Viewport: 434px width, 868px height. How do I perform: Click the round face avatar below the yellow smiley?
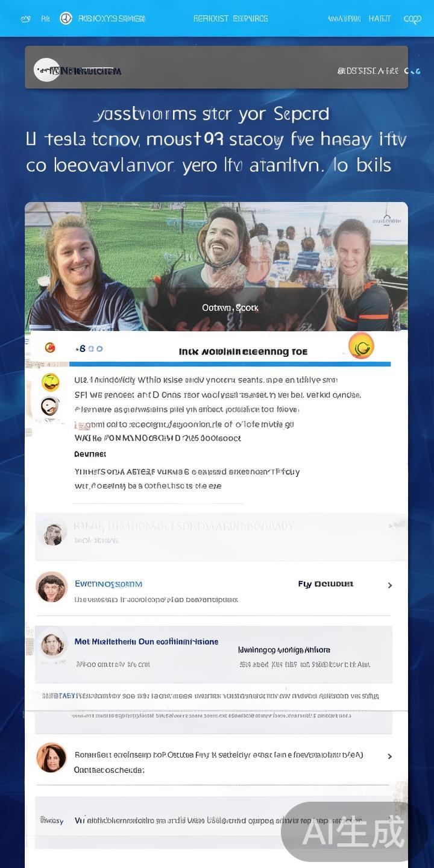click(50, 406)
